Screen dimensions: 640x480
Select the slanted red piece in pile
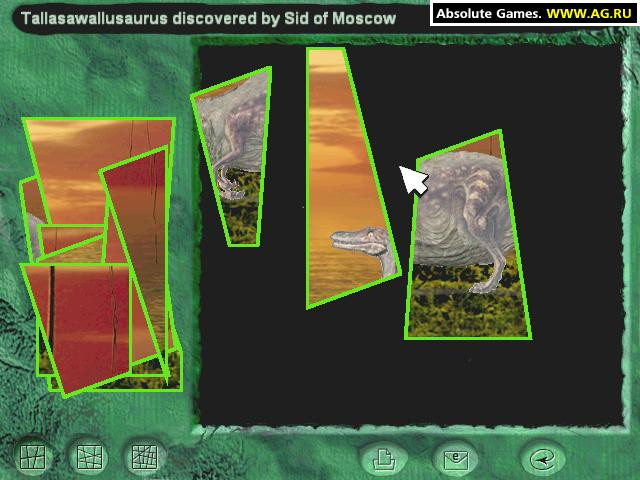click(x=143, y=212)
